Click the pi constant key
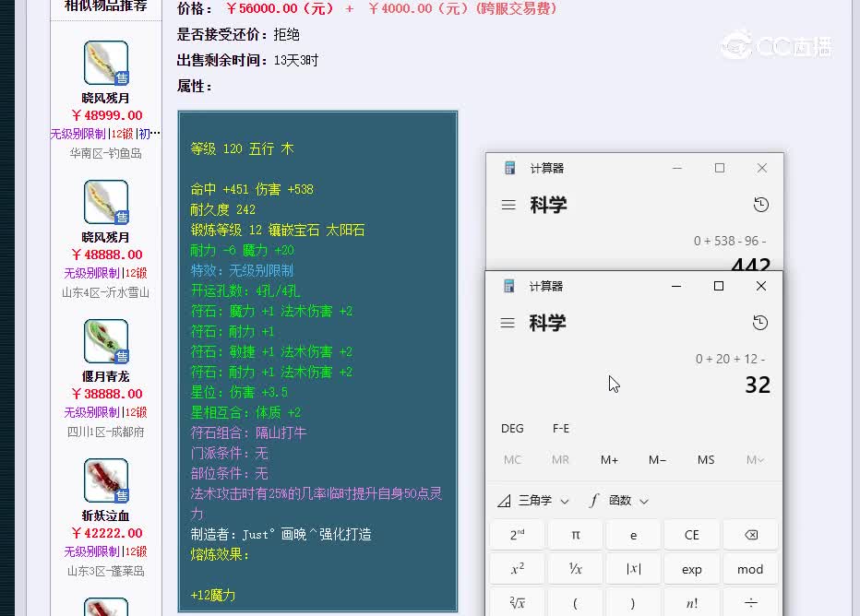Viewport: 860px width, 616px height. [x=576, y=535]
